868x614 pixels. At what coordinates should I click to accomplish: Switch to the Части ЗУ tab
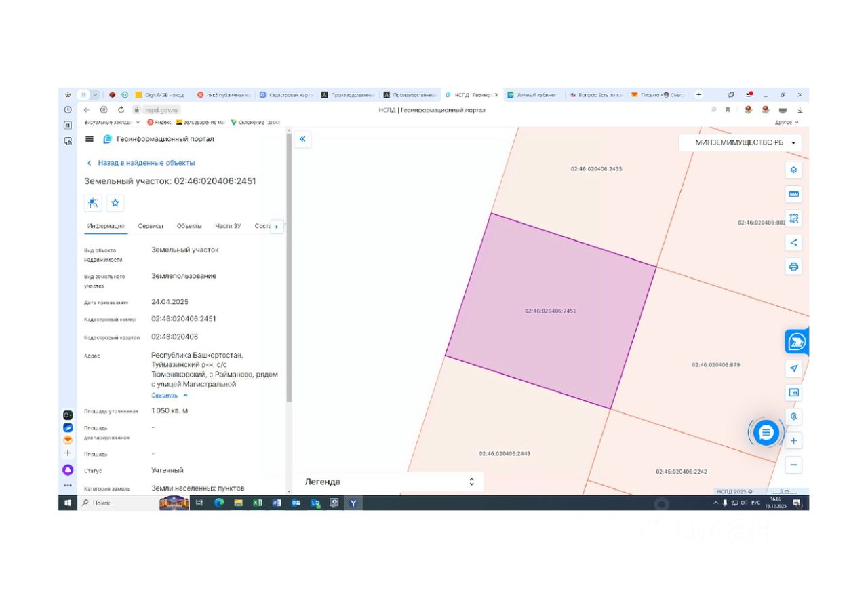[x=228, y=226]
